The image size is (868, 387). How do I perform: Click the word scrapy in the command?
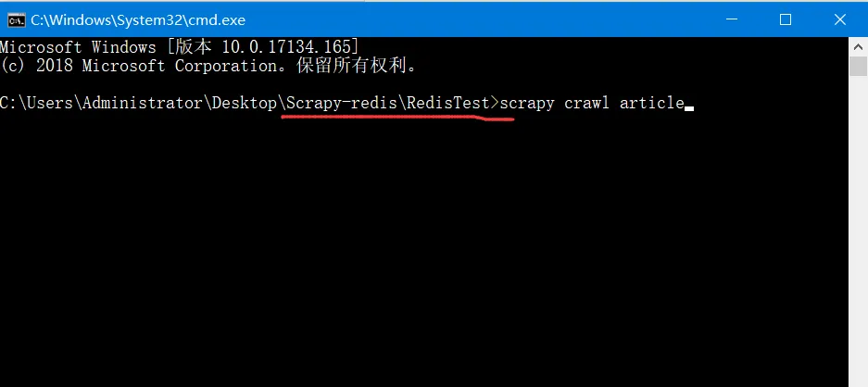tap(527, 103)
